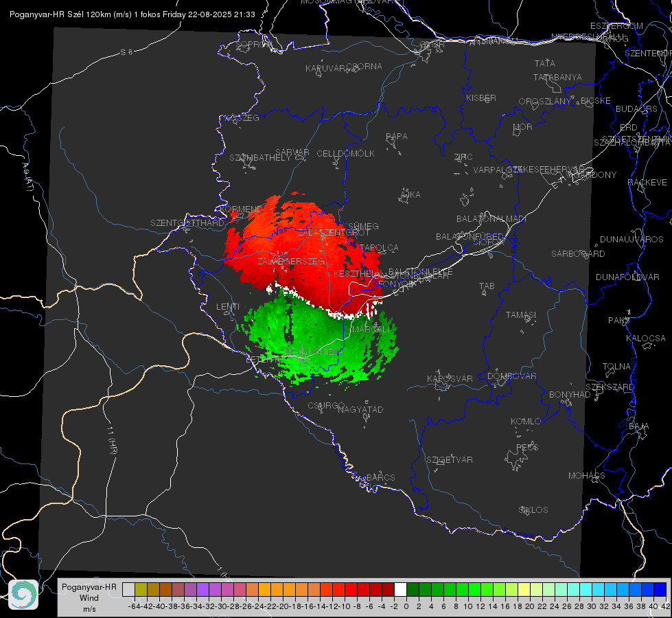Click the ZALAEGERSZEG label in the red echo
The image size is (672, 618).
291,261
